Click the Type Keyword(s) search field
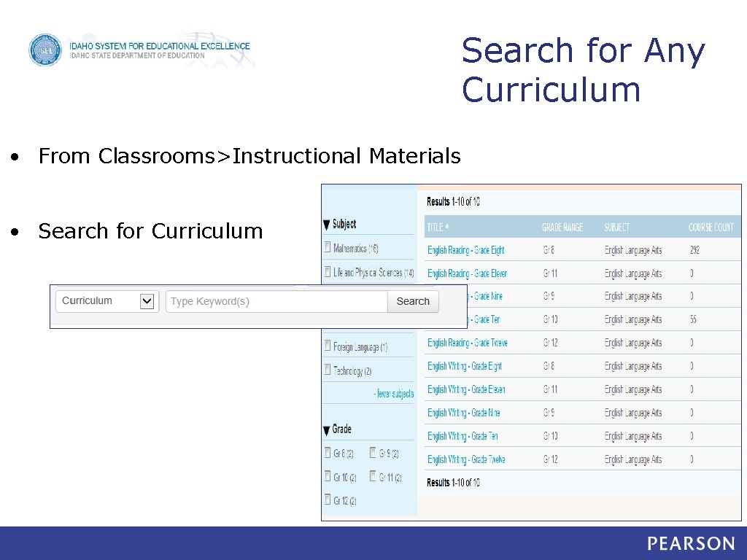The height and width of the screenshot is (560, 747). pos(276,301)
